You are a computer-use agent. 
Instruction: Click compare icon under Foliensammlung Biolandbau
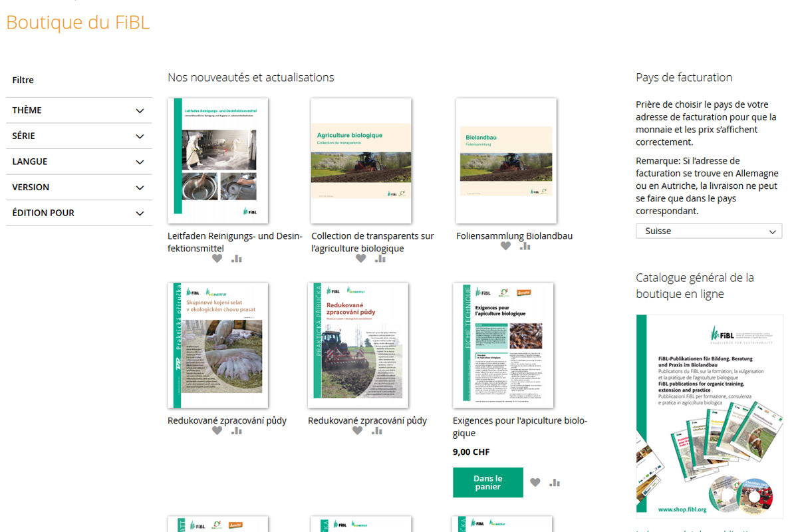click(525, 246)
